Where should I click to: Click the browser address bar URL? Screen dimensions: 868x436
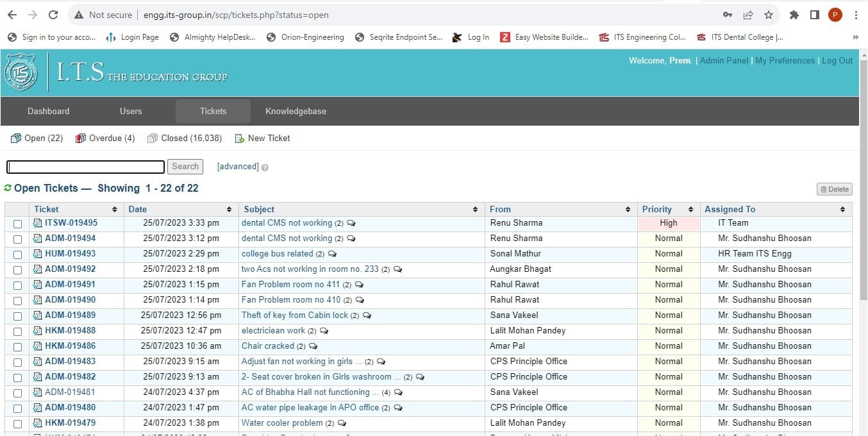click(x=236, y=15)
